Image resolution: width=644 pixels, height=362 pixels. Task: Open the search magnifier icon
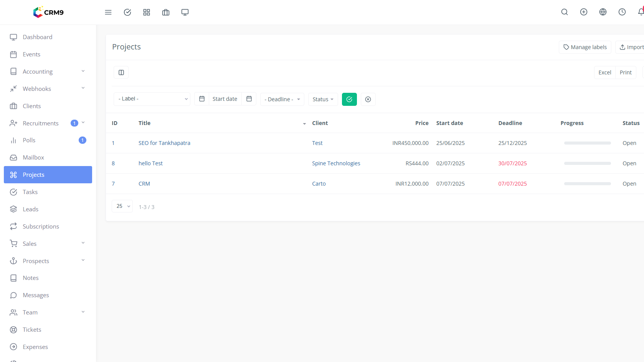pyautogui.click(x=564, y=12)
